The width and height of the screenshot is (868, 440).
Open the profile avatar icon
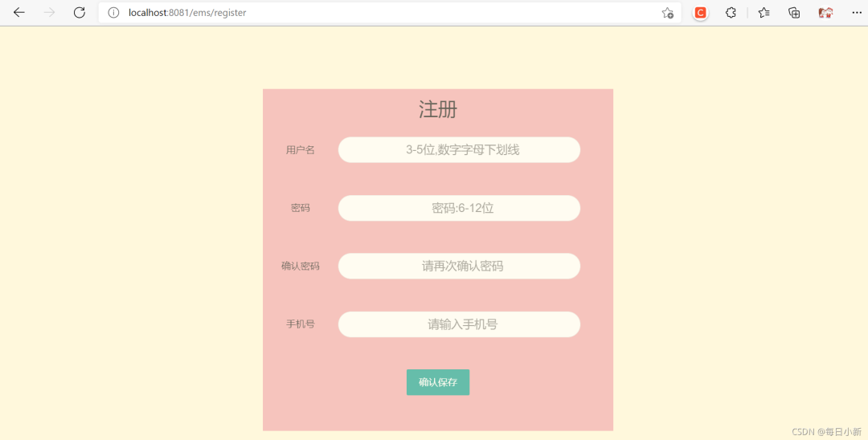click(x=825, y=13)
